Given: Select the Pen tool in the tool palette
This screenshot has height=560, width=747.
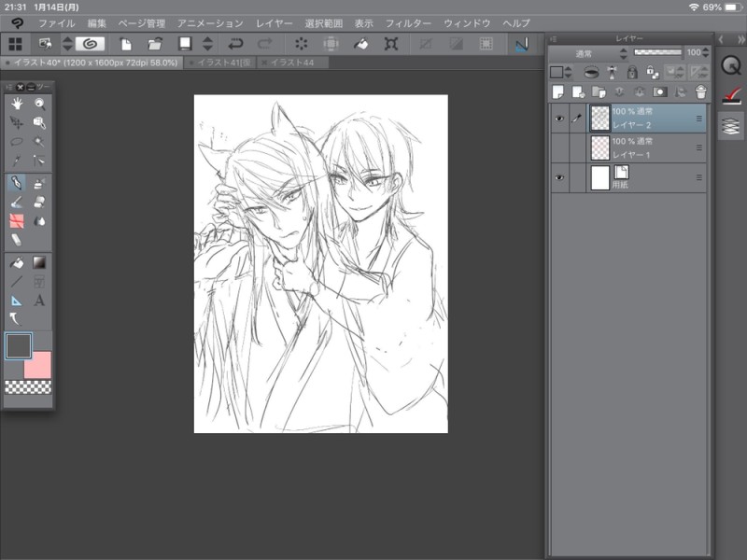Looking at the screenshot, I should coord(17,182).
